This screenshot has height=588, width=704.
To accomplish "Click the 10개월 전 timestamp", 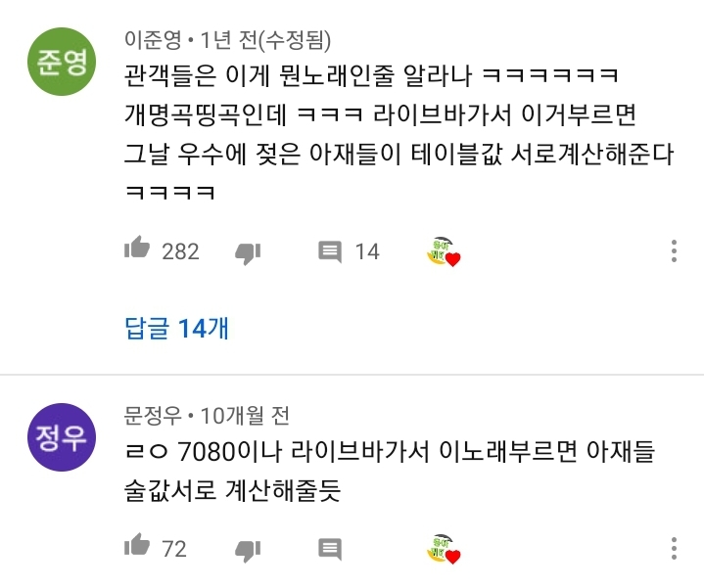I will pyautogui.click(x=245, y=416).
